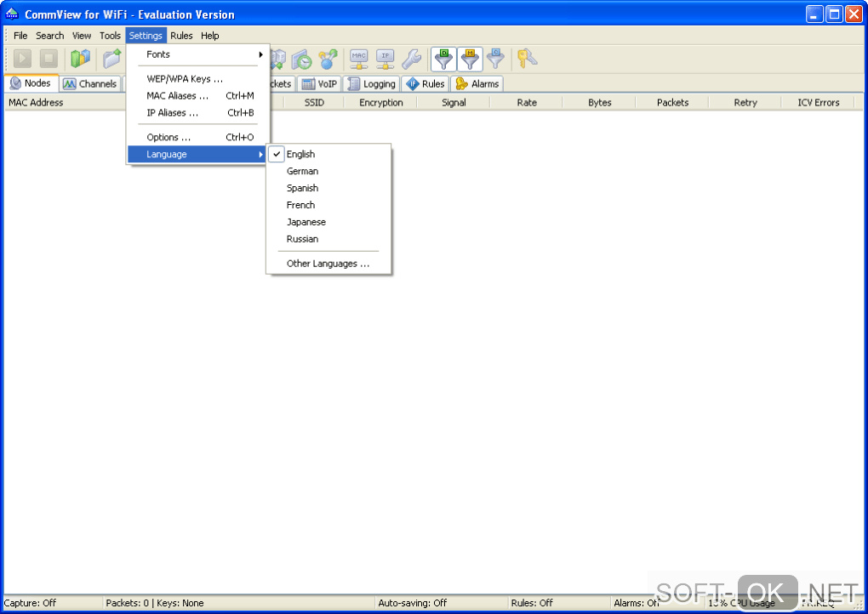Switch to the partially hidden Packets tab
This screenshot has width=868, height=614.
point(282,84)
